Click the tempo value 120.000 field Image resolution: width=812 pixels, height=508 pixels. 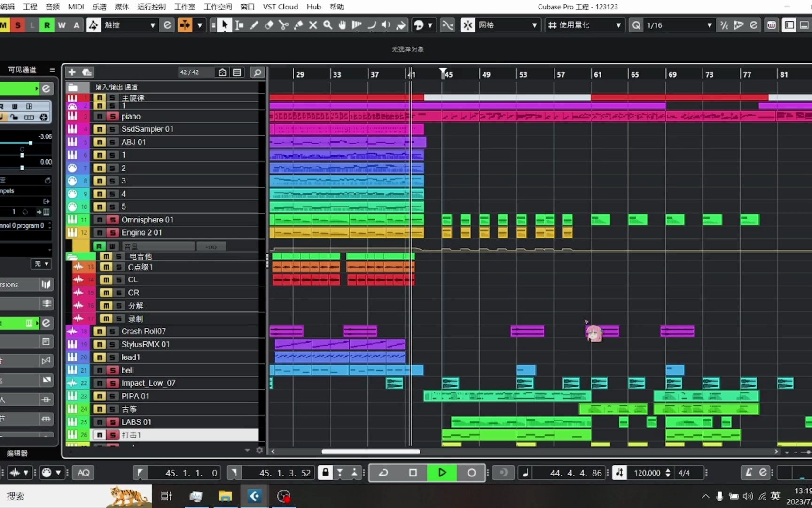[x=647, y=473]
